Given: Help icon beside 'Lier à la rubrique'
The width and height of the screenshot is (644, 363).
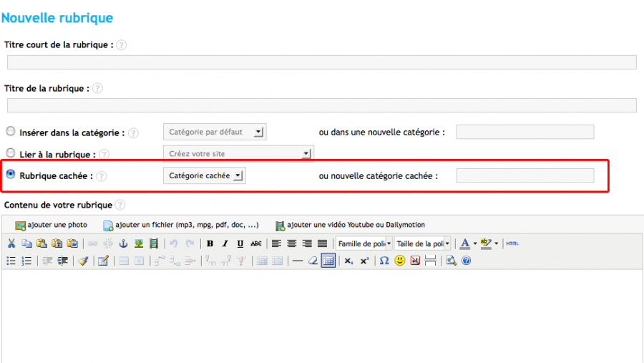Looking at the screenshot, I should pyautogui.click(x=104, y=155).
